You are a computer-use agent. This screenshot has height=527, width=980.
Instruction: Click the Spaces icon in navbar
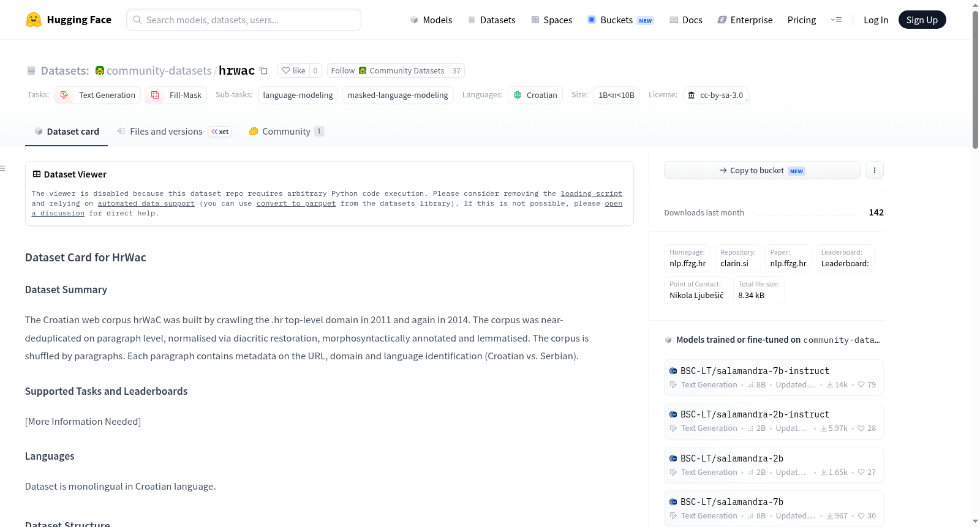pos(535,20)
